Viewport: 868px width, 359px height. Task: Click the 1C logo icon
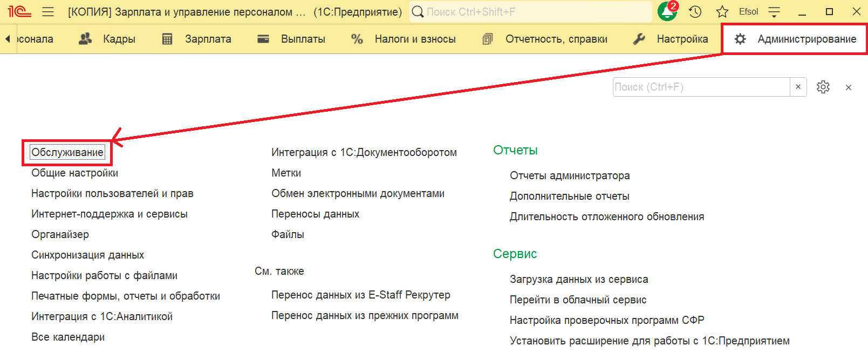click(x=19, y=11)
